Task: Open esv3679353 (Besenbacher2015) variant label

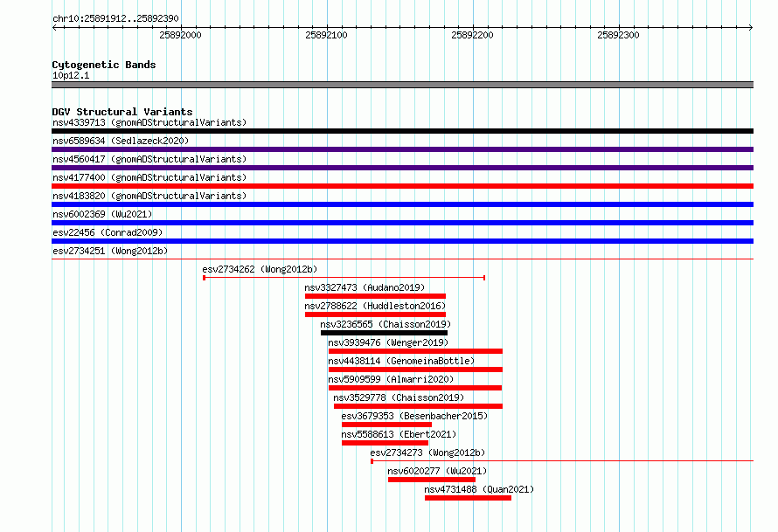Action: point(415,416)
